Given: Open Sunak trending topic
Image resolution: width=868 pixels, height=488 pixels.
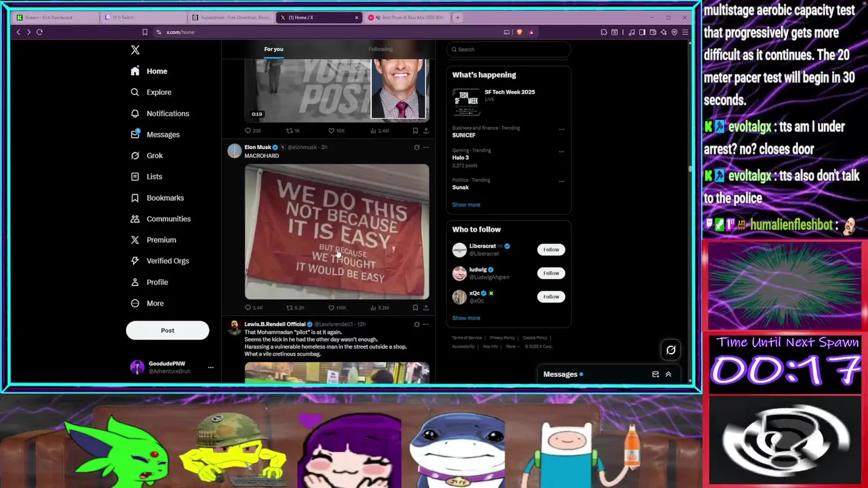Looking at the screenshot, I should (460, 187).
